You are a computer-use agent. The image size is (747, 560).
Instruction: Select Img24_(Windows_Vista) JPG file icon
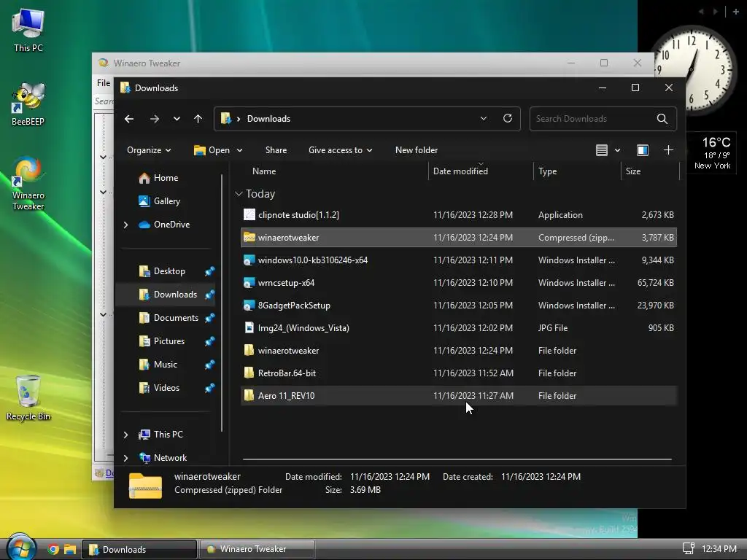pos(249,327)
